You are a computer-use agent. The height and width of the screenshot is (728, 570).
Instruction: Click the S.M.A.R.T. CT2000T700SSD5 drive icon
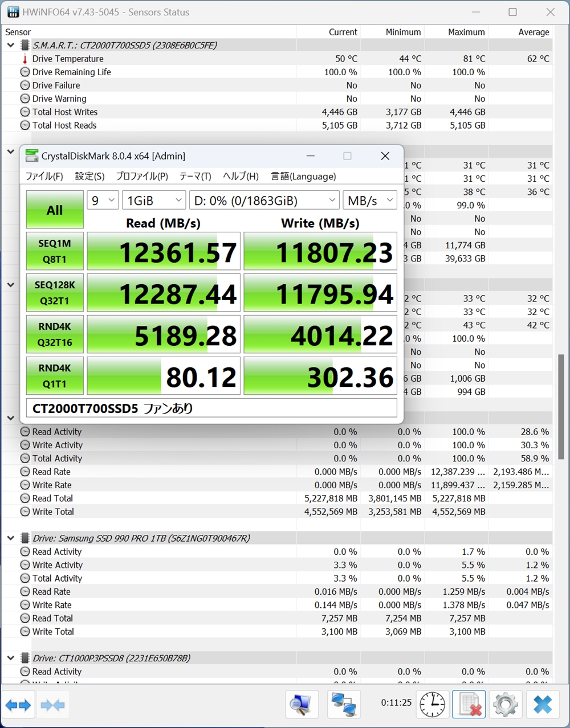(x=25, y=45)
